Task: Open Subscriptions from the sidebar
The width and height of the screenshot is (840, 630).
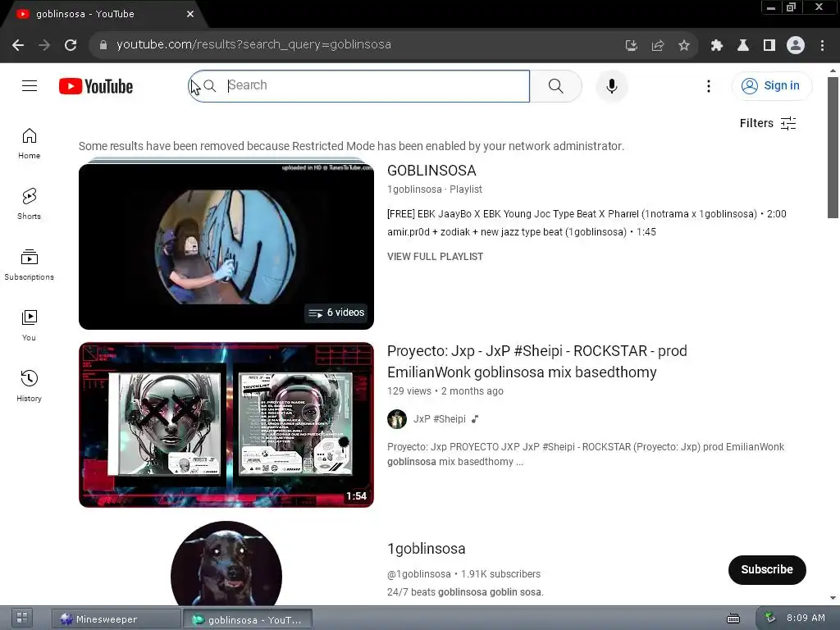Action: pyautogui.click(x=29, y=265)
